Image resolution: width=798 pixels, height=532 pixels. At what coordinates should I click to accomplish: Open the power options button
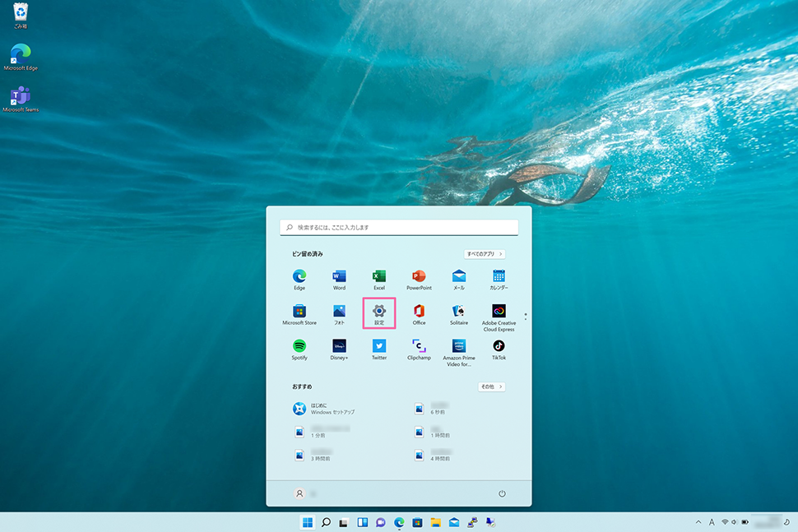(502, 493)
